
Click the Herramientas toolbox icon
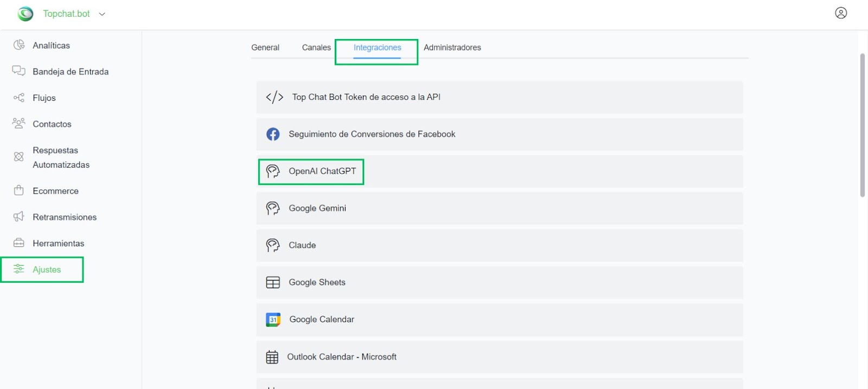coord(19,243)
